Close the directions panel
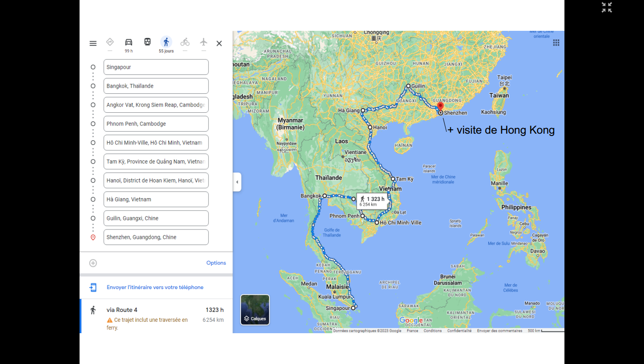The width and height of the screenshot is (644, 364). (219, 43)
